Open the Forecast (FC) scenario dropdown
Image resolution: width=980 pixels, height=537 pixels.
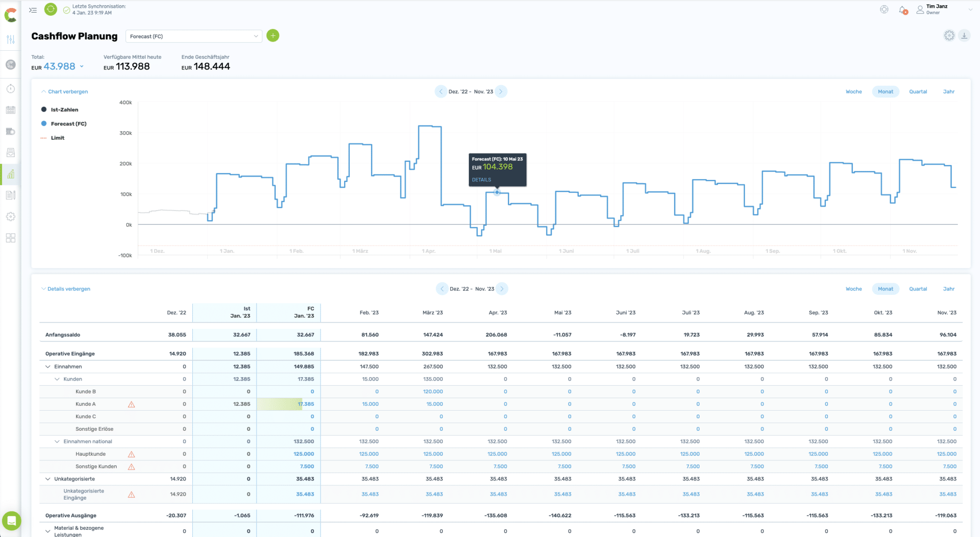point(194,36)
